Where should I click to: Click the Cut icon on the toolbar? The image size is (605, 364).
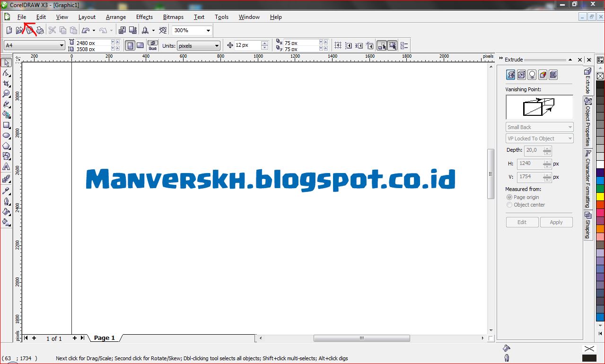point(52,30)
